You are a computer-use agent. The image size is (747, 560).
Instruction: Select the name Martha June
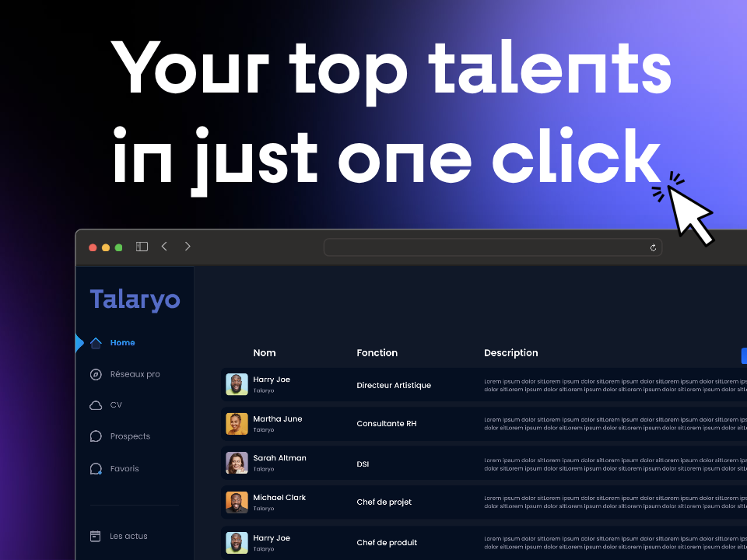pos(278,419)
